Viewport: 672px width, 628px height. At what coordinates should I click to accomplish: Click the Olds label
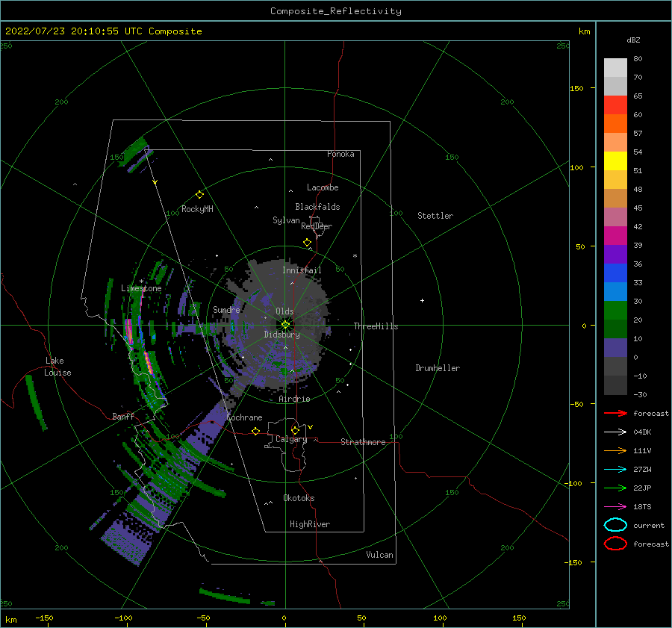284,311
